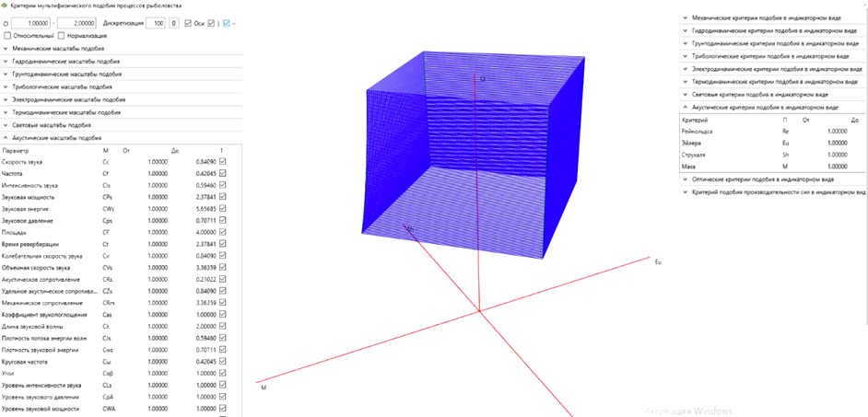The height and width of the screenshot is (417, 868).
Task: Click the Eu axis label in 3D view
Action: (x=658, y=263)
